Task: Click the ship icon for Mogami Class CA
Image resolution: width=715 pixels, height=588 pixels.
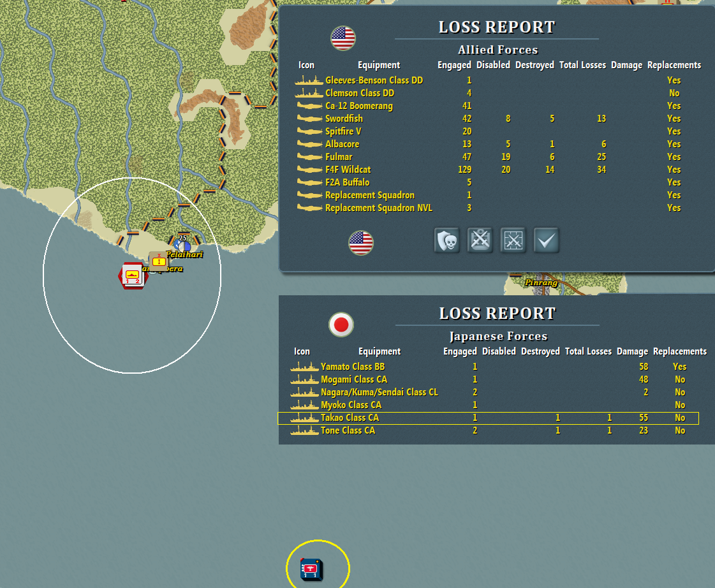Action: [x=304, y=379]
